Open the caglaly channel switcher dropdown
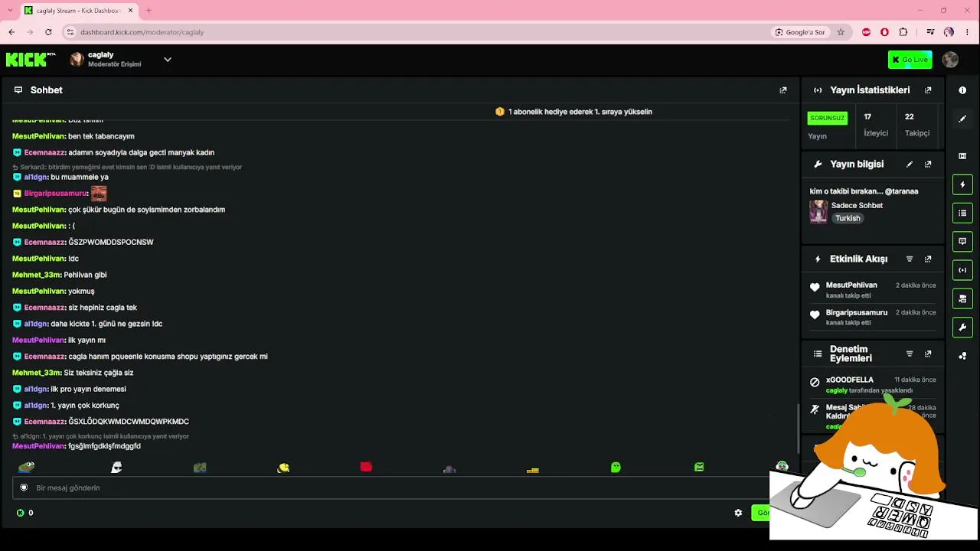Viewport: 980px width, 551px height. pos(168,60)
